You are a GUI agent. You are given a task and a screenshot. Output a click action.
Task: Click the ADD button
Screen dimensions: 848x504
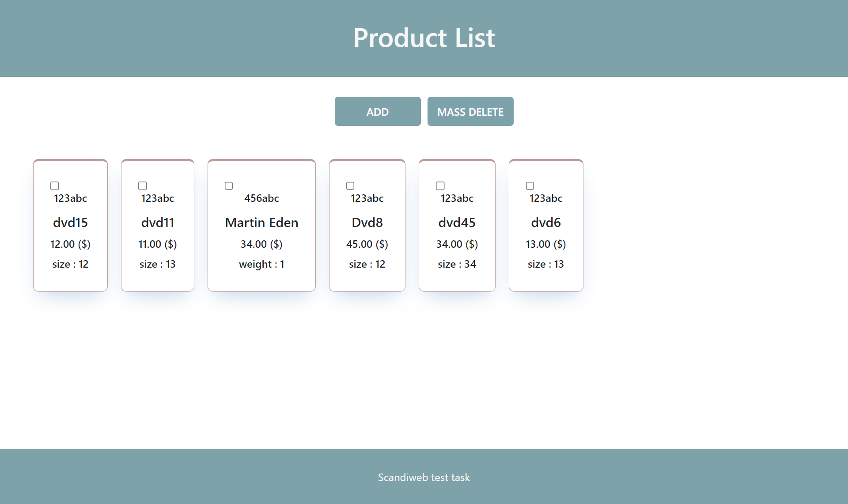pos(378,111)
